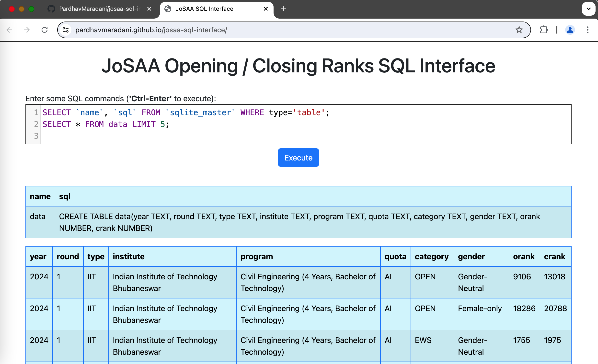Bookmark this page with star icon
Viewport: 598px width, 364px height.
(x=519, y=30)
